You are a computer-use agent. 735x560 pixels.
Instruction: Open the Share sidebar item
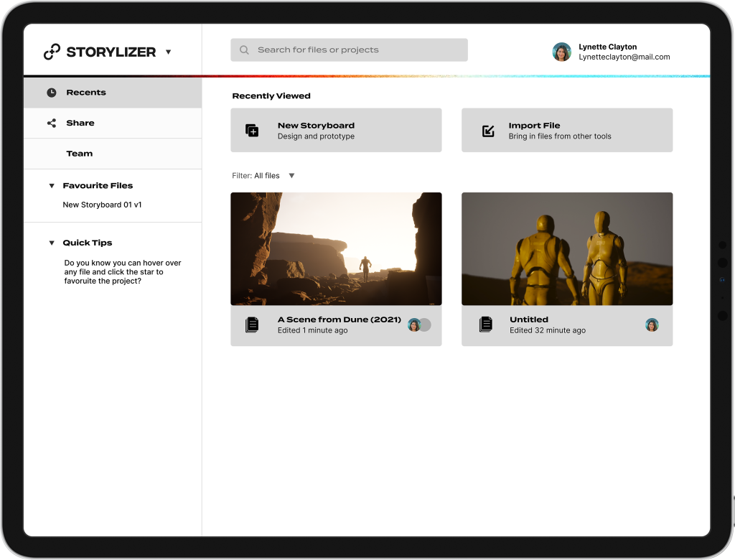(113, 123)
